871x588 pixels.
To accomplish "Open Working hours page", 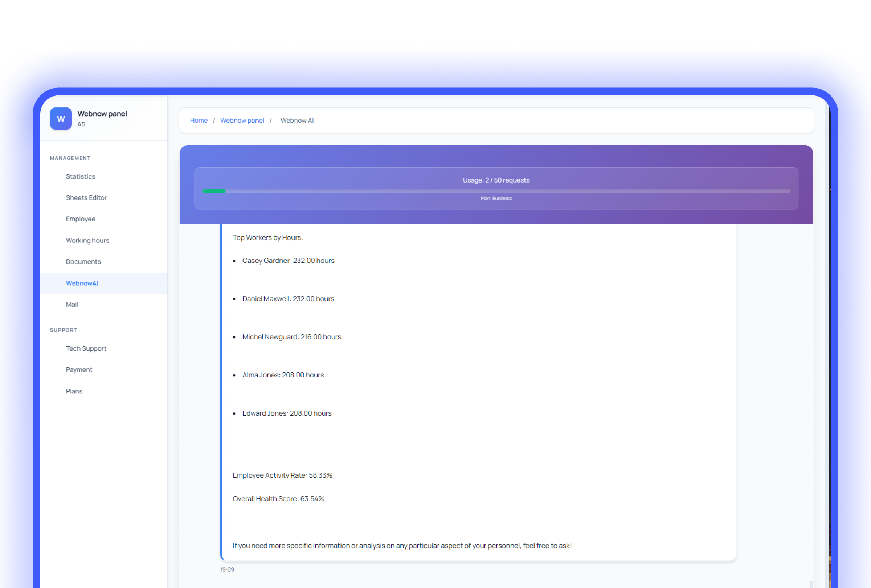I will point(88,240).
